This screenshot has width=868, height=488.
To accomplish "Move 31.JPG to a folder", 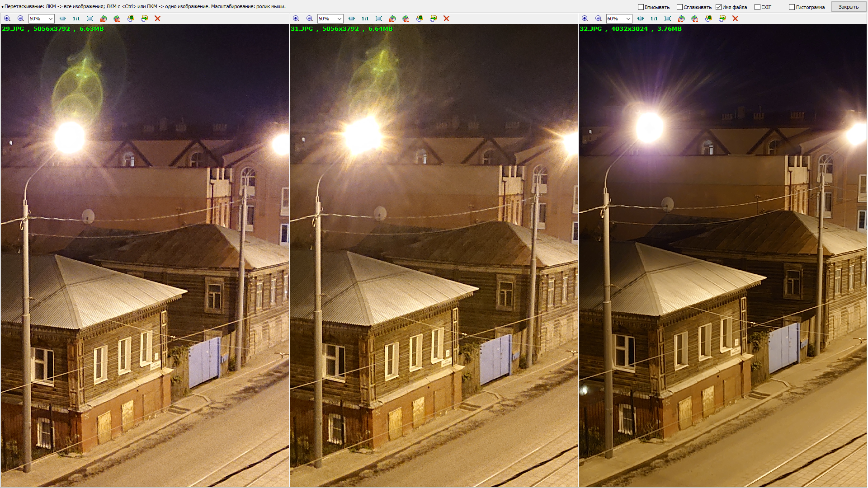I will pos(433,19).
